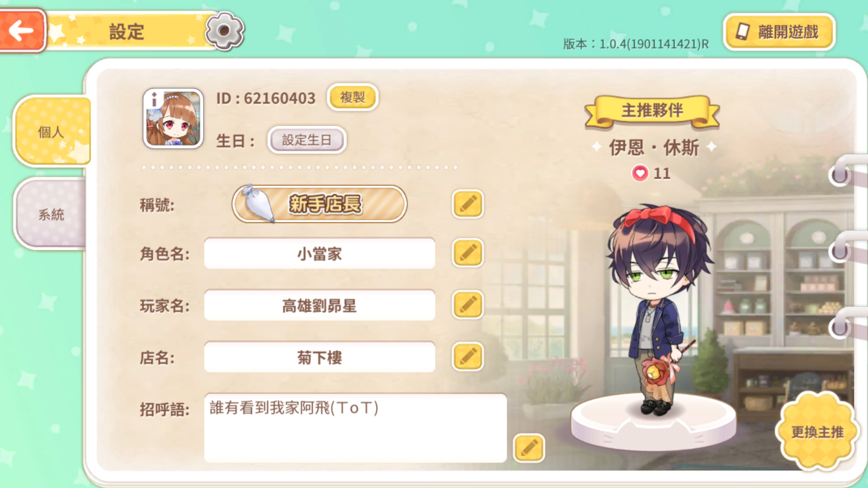The height and width of the screenshot is (488, 868).
Task: Exit via the 離開遊戲 button
Action: click(x=779, y=32)
